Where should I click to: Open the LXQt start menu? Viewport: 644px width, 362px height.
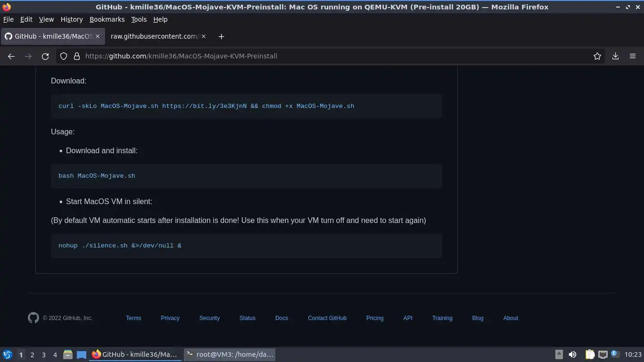click(x=8, y=354)
